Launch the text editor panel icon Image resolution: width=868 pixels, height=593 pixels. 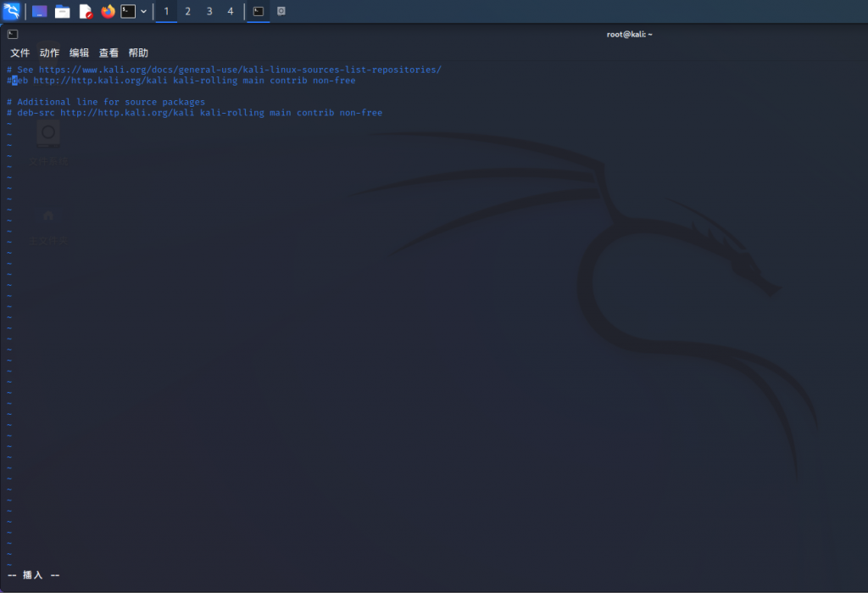point(86,11)
